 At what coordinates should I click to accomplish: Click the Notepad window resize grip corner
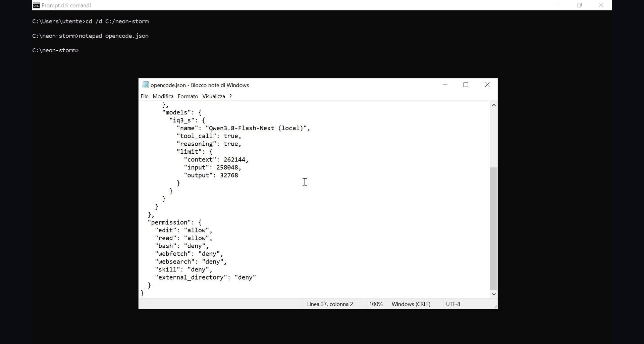click(x=495, y=307)
